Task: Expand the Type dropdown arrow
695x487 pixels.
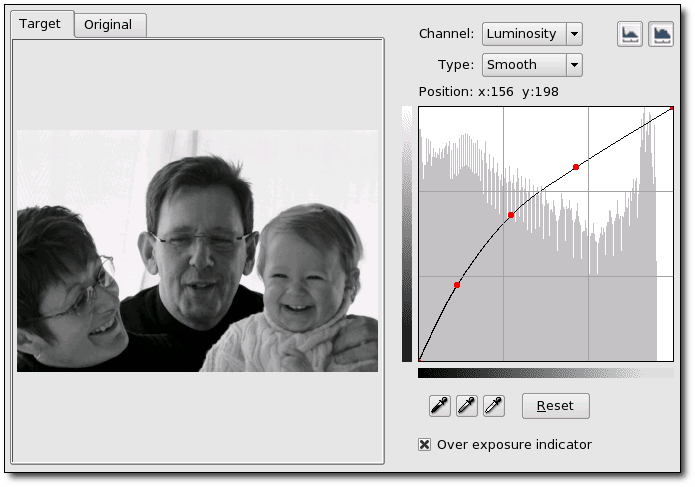Action: click(574, 65)
